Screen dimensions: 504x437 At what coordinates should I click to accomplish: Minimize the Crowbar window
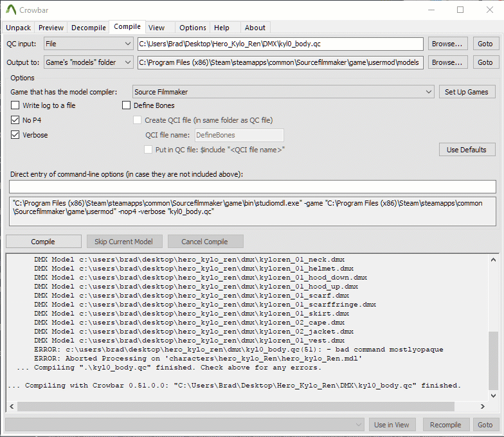point(431,10)
